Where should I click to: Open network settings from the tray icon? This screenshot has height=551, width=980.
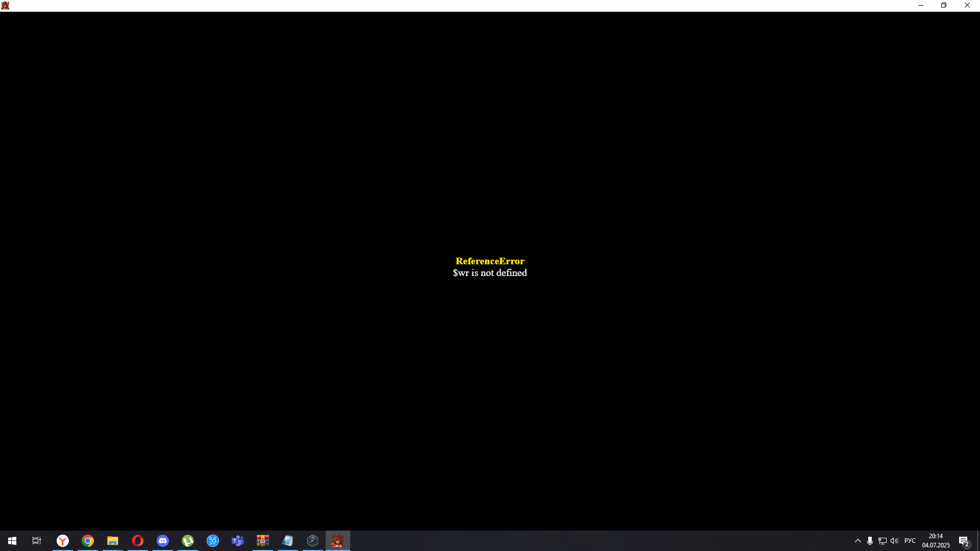(x=883, y=541)
